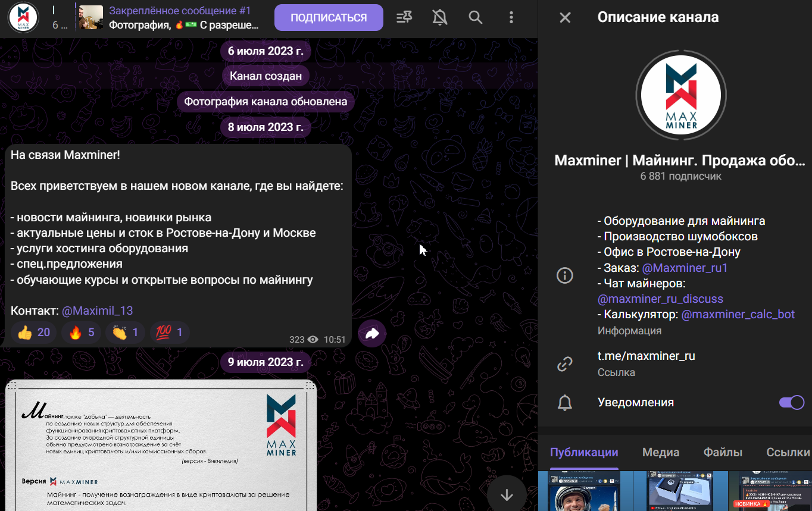Click the 100 points reaction
The height and width of the screenshot is (511, 812).
click(170, 333)
